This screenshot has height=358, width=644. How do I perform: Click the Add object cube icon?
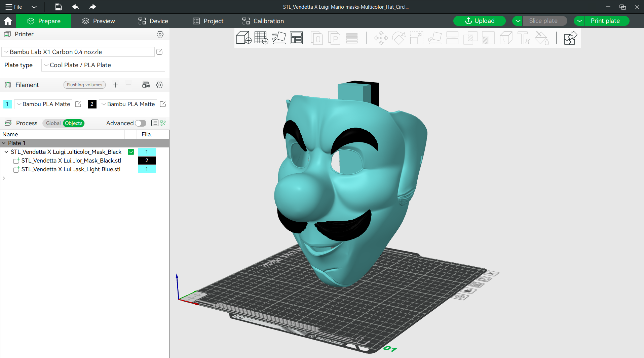point(243,38)
